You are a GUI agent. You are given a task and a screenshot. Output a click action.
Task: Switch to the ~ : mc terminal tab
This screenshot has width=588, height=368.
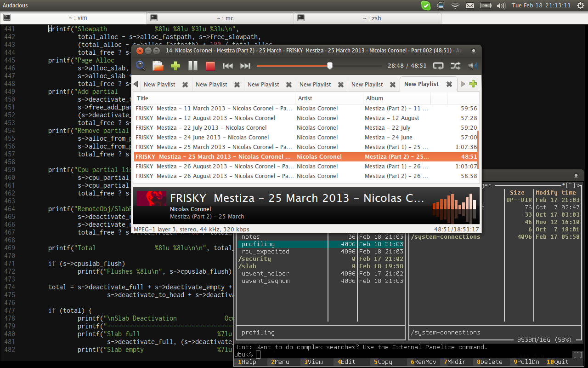(x=220, y=18)
